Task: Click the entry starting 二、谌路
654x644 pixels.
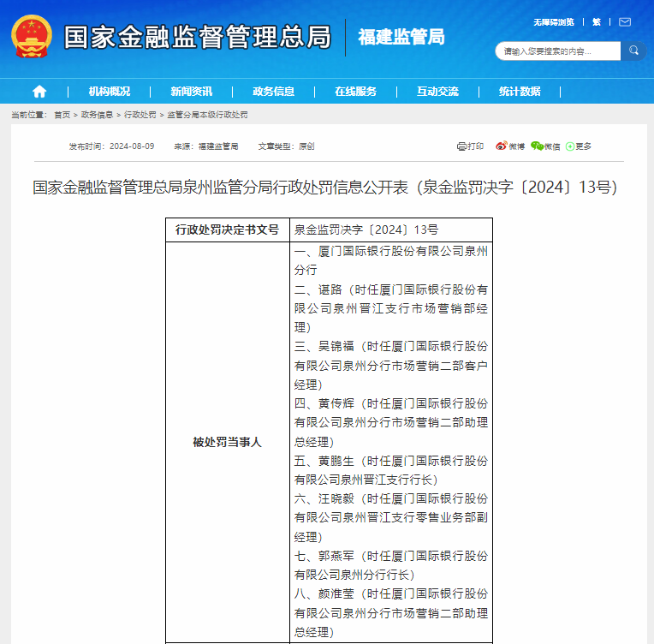Action: (391, 308)
